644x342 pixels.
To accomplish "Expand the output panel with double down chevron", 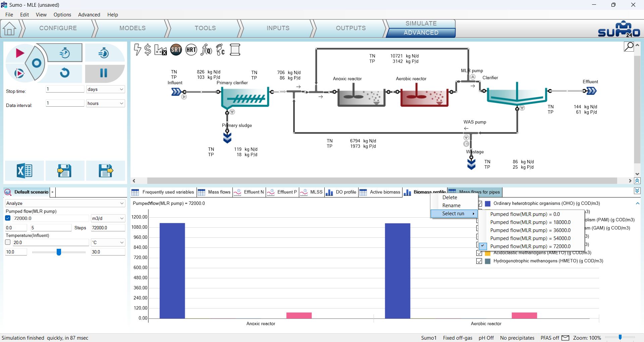I will pyautogui.click(x=637, y=191).
